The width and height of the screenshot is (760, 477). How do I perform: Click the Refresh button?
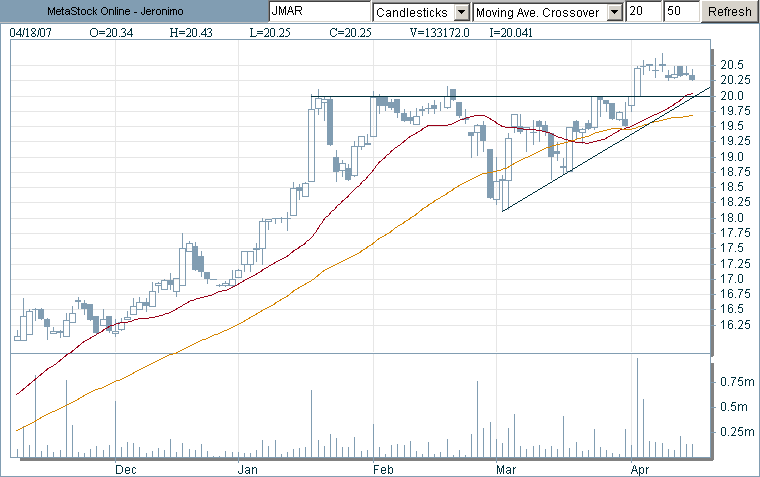point(730,12)
